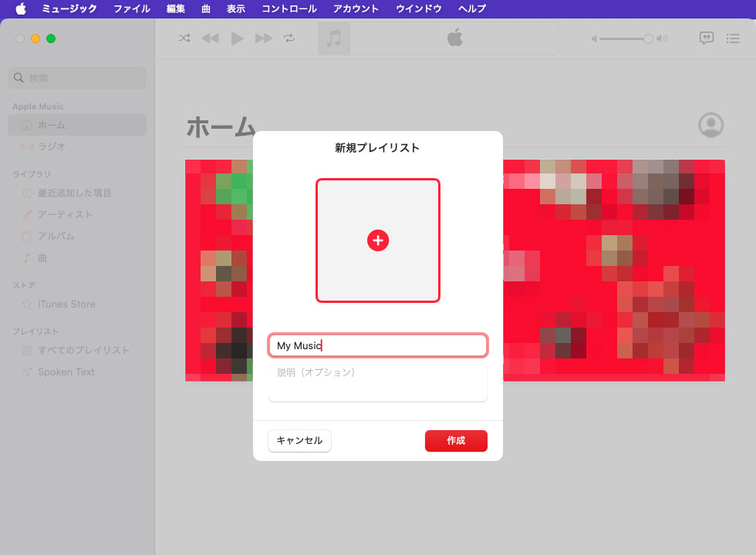Click the description (オプション) text field
This screenshot has width=756, height=555.
(x=378, y=383)
